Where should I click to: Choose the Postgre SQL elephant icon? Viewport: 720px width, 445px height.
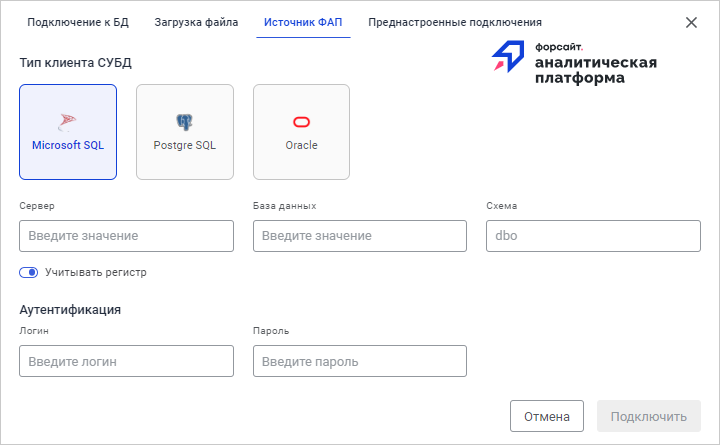tap(184, 121)
